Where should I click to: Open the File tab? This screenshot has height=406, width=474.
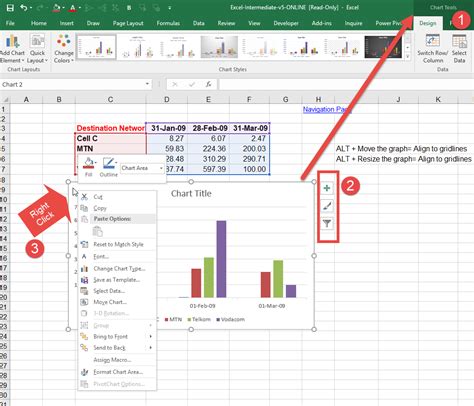(x=10, y=23)
